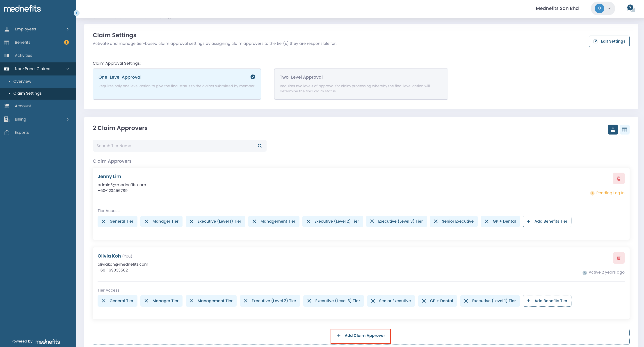Collapse the sidebar with arrow icon
This screenshot has height=347, width=644.
click(x=76, y=13)
